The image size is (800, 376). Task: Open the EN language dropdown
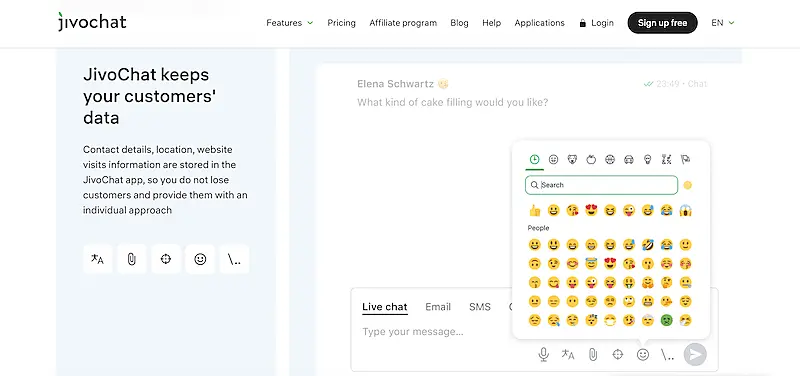(x=722, y=23)
